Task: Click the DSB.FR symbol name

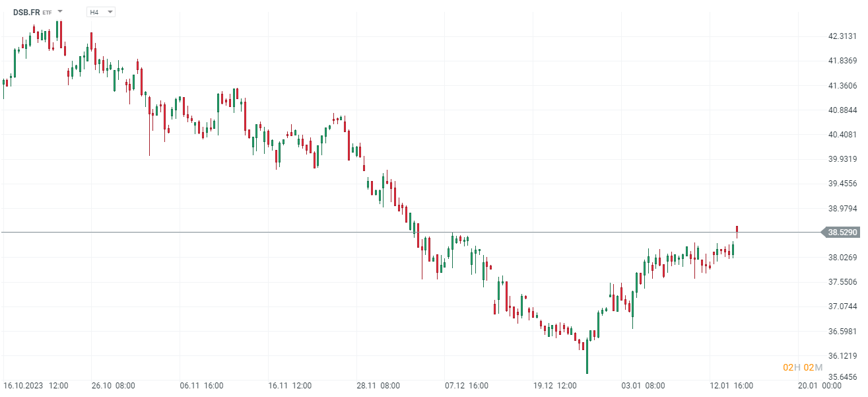Action: pos(26,12)
